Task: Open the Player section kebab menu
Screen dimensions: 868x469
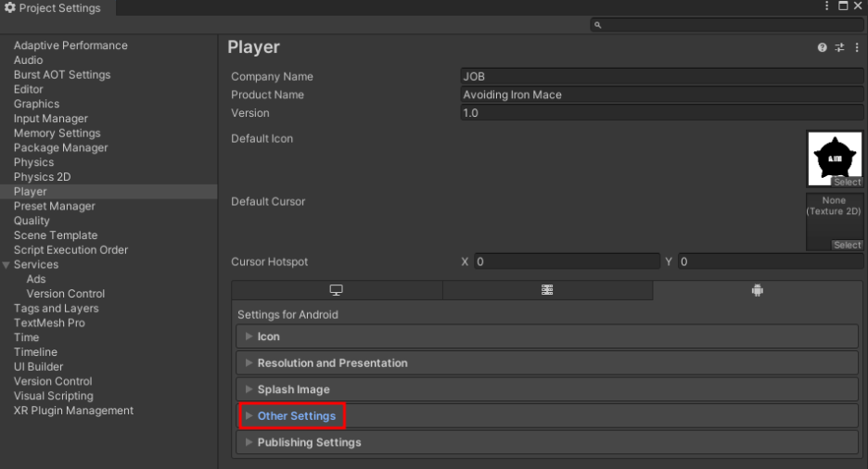Action: coord(857,47)
